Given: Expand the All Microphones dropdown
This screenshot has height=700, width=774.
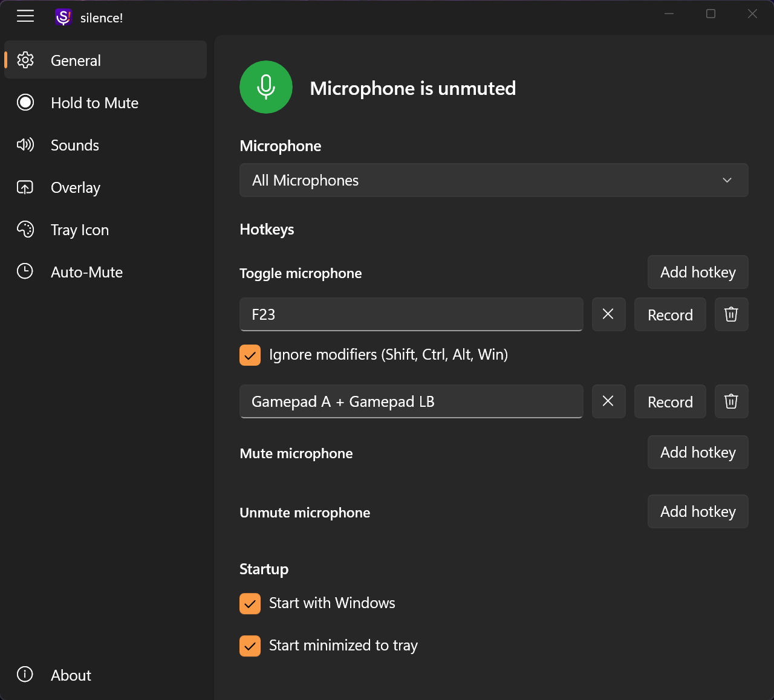Looking at the screenshot, I should pos(493,180).
